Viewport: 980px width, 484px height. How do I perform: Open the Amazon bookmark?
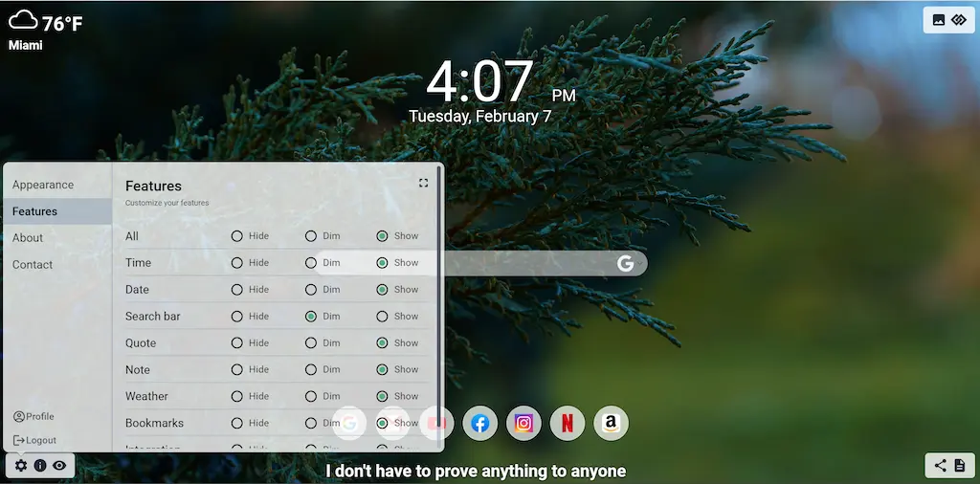pos(611,423)
